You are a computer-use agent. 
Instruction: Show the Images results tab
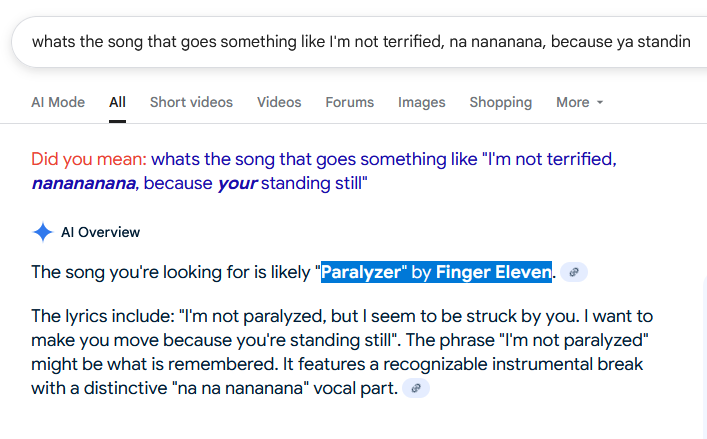pyautogui.click(x=421, y=102)
